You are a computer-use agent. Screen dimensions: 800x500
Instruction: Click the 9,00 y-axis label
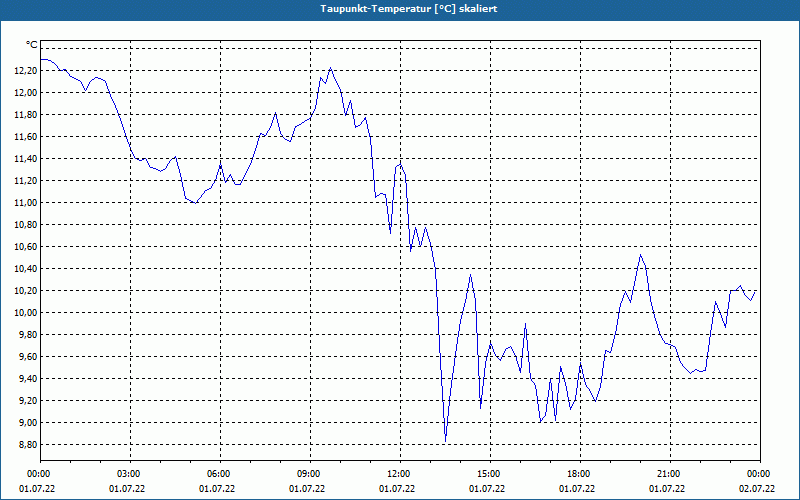28,422
